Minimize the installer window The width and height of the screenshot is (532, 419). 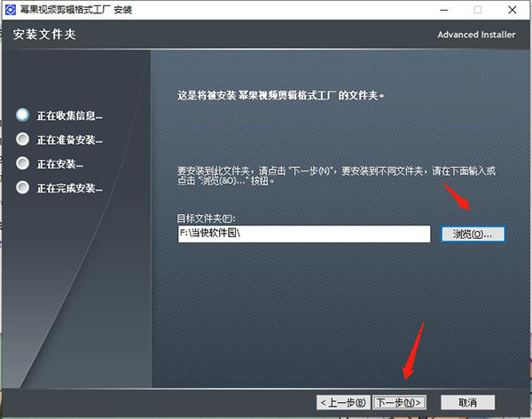coord(444,10)
